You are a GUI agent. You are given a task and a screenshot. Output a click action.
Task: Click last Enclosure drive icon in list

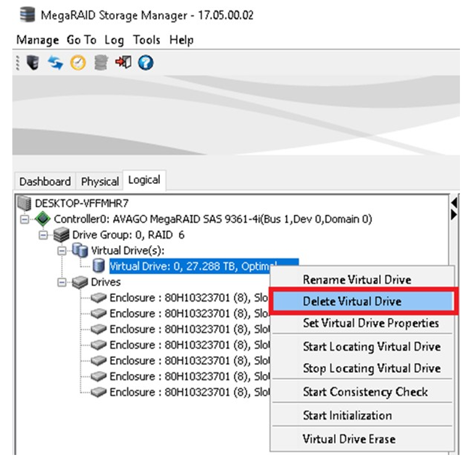click(99, 392)
